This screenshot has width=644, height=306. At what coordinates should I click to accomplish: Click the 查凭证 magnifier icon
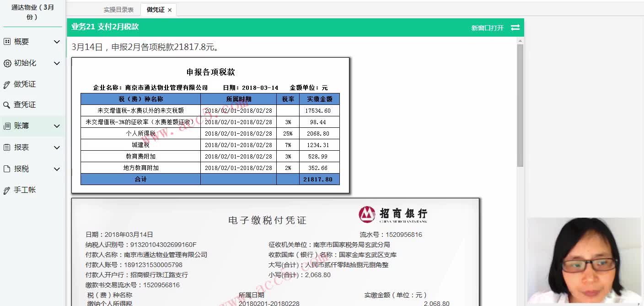pyautogui.click(x=6, y=104)
